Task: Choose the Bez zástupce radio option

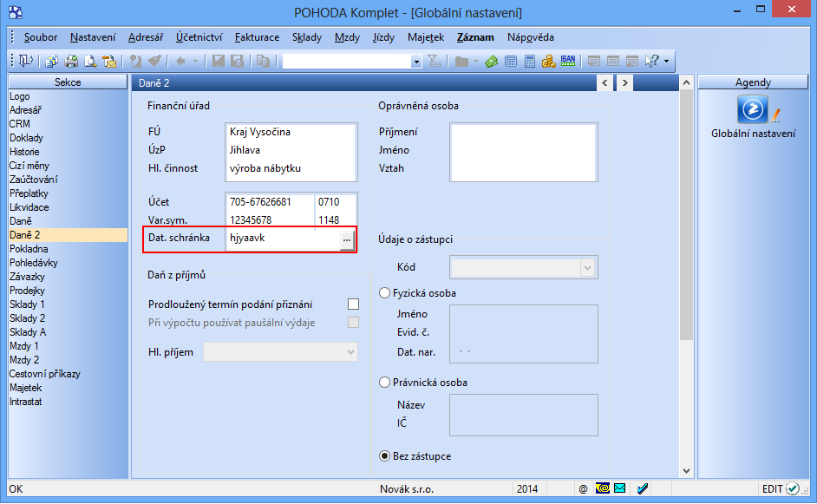Action: 384,456
